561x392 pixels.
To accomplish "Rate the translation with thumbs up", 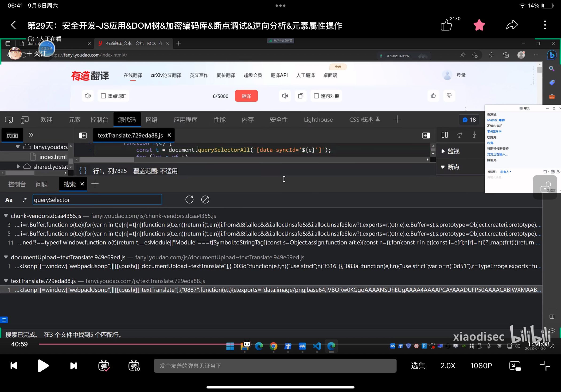I will click(x=433, y=96).
